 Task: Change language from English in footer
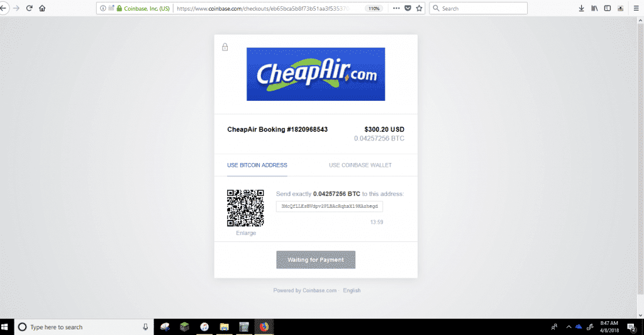[x=352, y=290]
